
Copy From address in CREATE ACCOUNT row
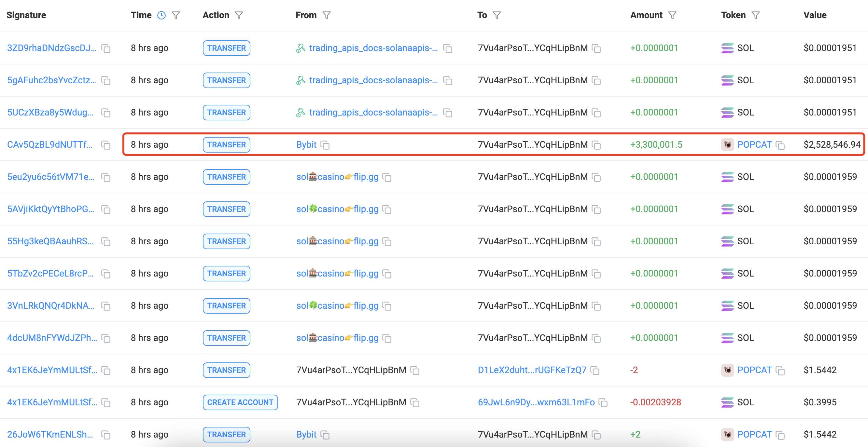(x=415, y=402)
